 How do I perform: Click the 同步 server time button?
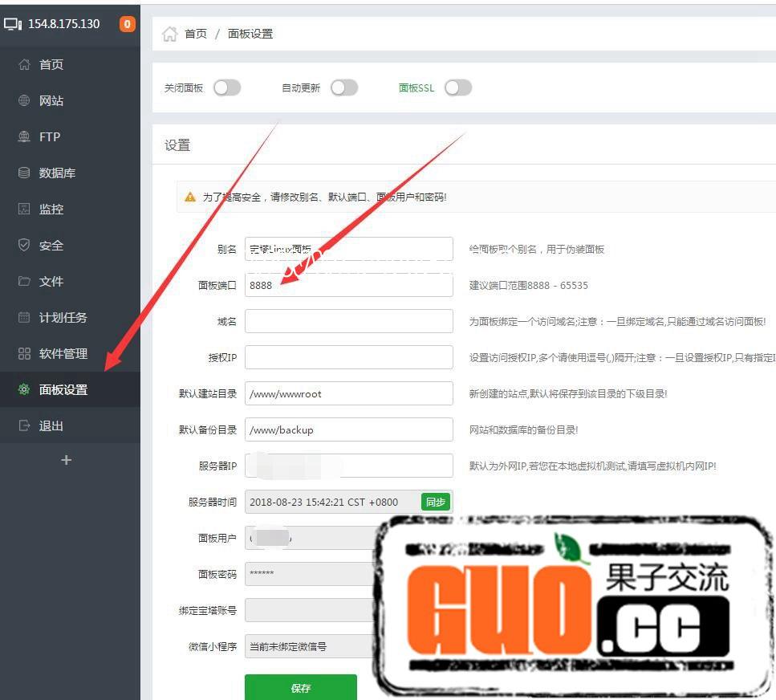pos(436,503)
